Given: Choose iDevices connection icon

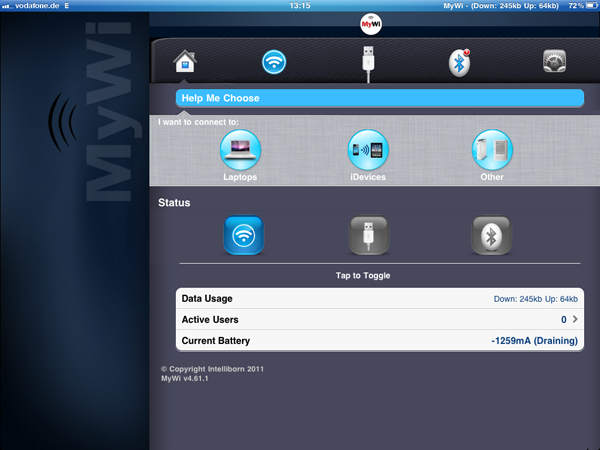Looking at the screenshot, I should tap(368, 150).
